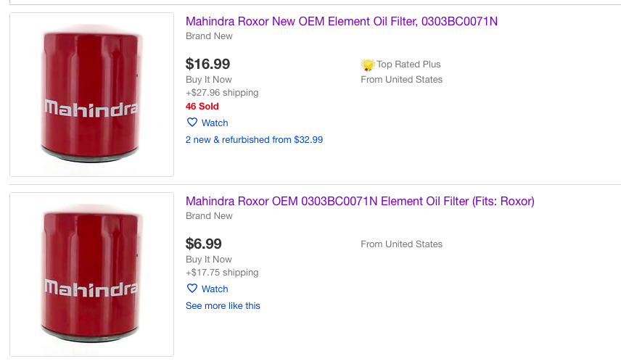Click 'Buy It Now' under the $6.99 price
Viewport: 621px width, 364px height.
pyautogui.click(x=209, y=260)
